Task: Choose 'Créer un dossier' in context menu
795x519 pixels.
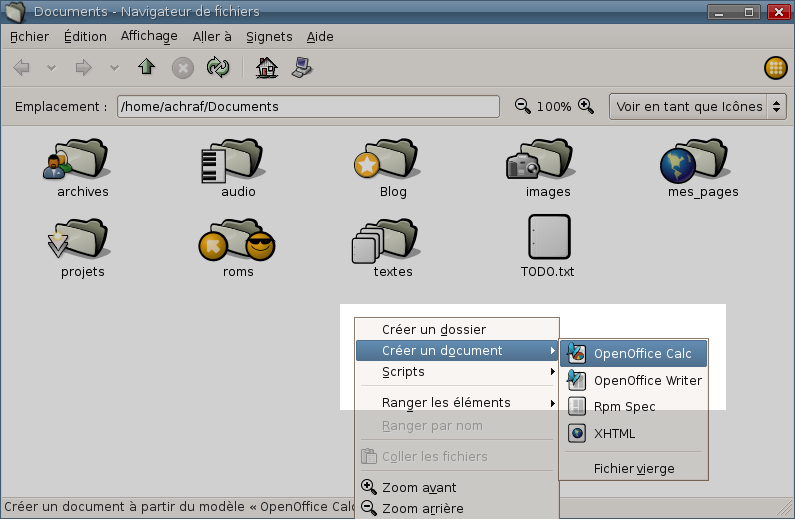Action: click(x=457, y=329)
